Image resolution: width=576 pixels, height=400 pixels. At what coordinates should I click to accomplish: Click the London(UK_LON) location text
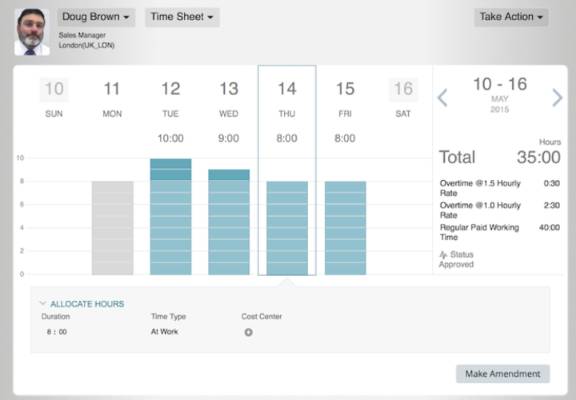87,45
